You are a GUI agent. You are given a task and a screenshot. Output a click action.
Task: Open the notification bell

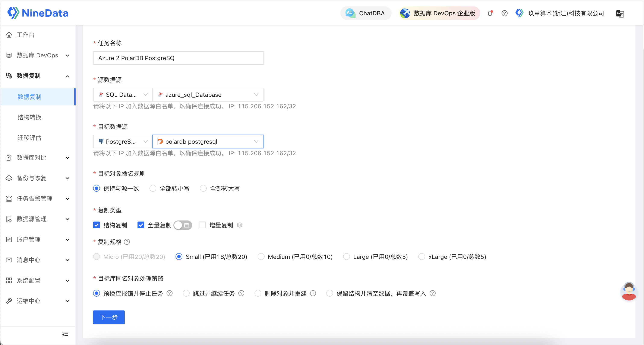(490, 13)
